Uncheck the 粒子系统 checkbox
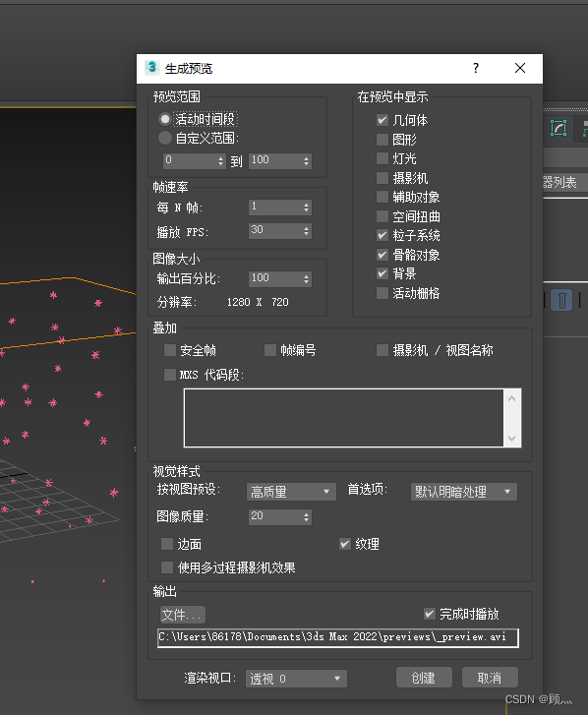The width and height of the screenshot is (588, 715). [x=382, y=235]
